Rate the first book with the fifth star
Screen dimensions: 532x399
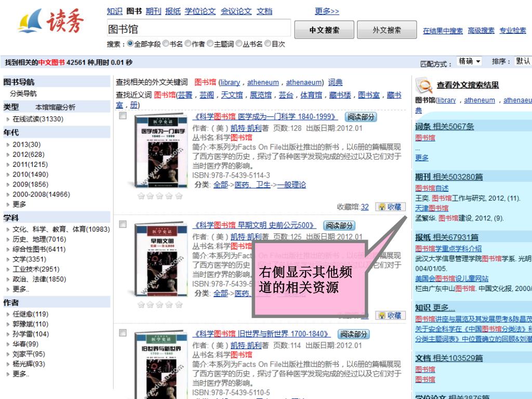[179, 196]
